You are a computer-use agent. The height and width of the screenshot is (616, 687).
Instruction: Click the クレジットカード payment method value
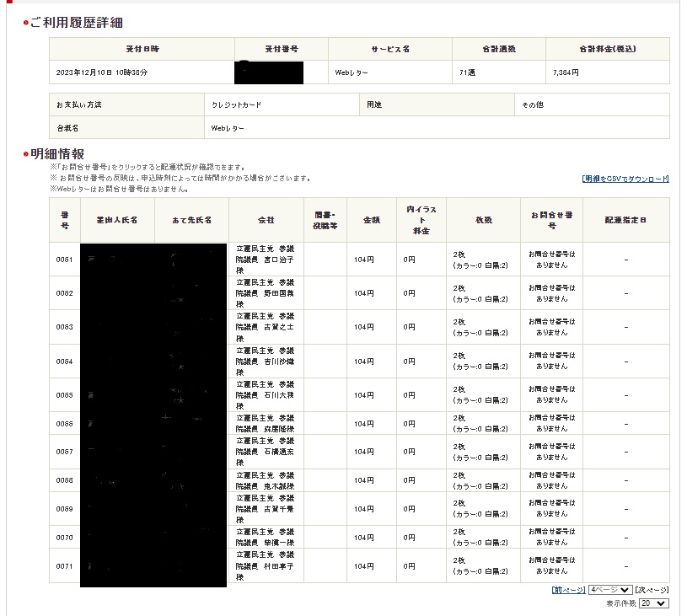[x=237, y=105]
